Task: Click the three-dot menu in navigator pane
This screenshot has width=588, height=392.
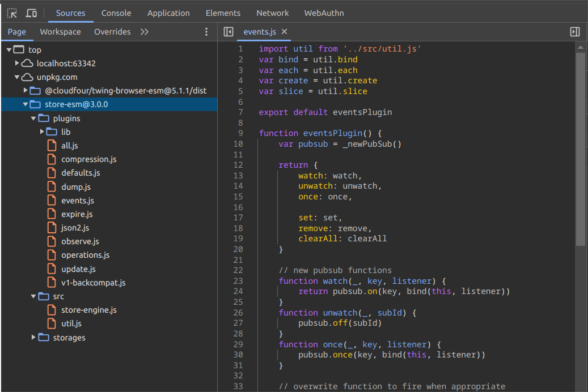Action: [206, 32]
